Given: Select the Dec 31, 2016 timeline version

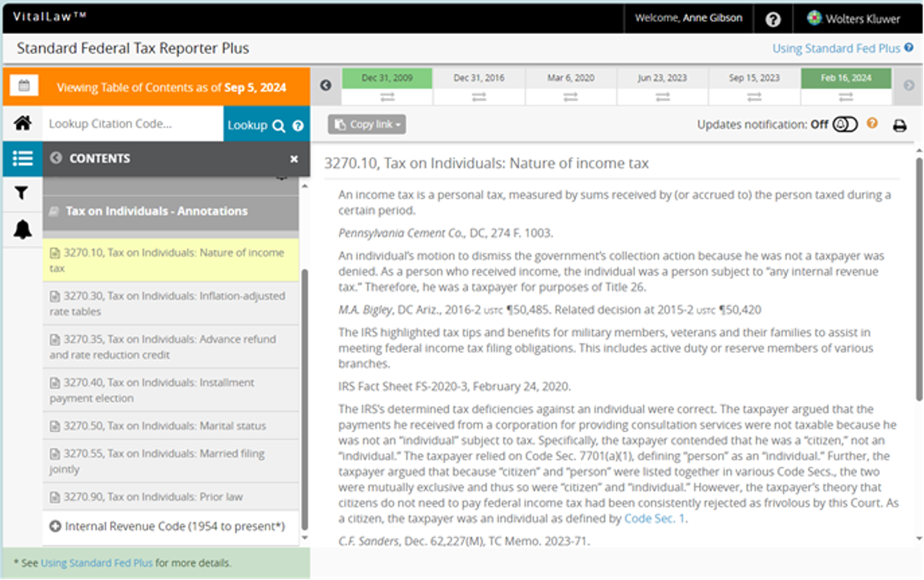Looking at the screenshot, I should point(478,79).
